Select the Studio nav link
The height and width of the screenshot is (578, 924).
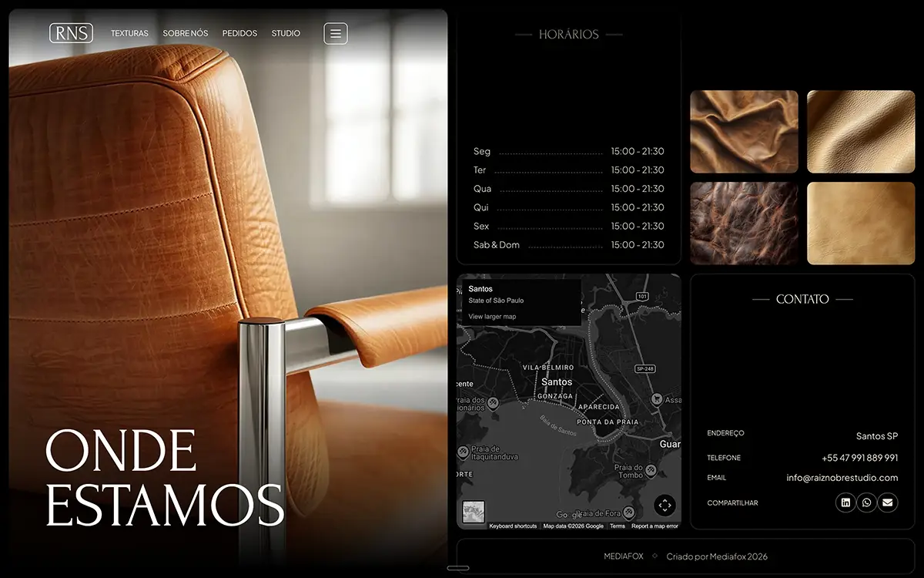tap(286, 34)
